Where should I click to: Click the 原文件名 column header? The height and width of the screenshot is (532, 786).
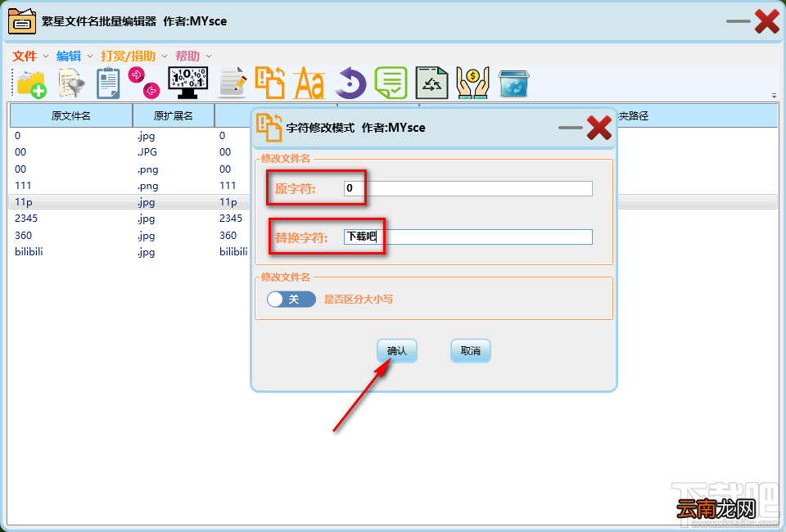click(71, 115)
